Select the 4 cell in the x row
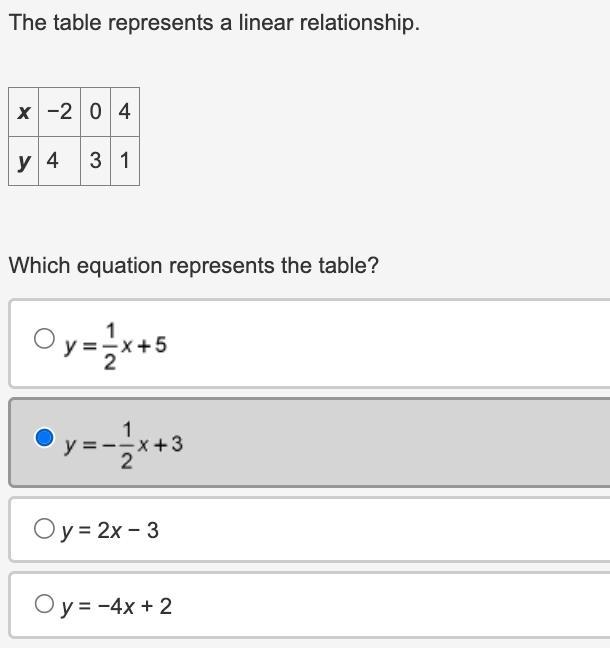Viewport: 610px width, 648px height. [125, 112]
